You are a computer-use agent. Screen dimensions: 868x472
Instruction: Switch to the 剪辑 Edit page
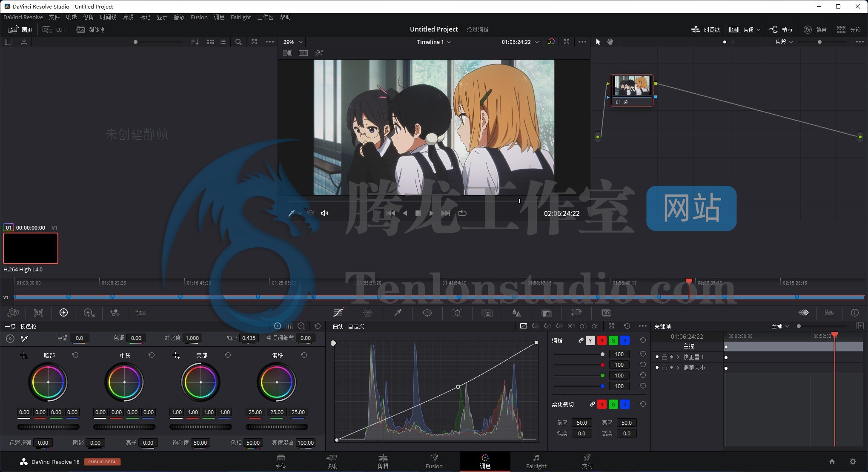[x=383, y=461]
